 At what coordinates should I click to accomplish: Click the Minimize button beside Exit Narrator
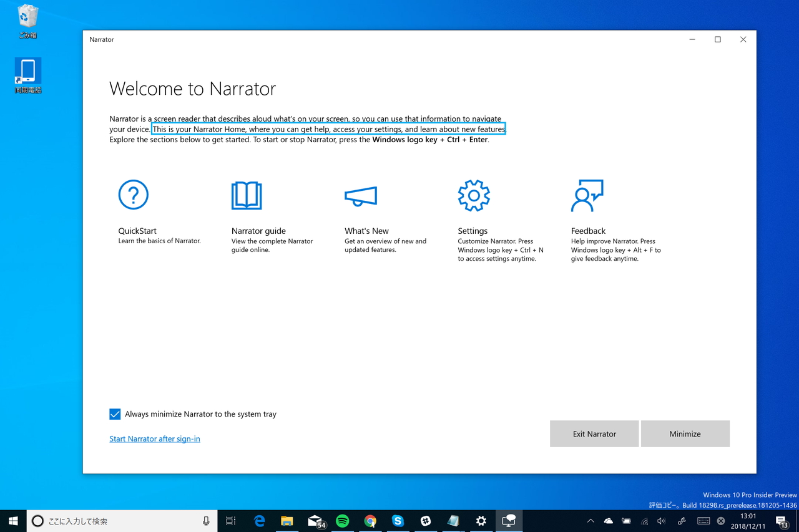click(685, 434)
